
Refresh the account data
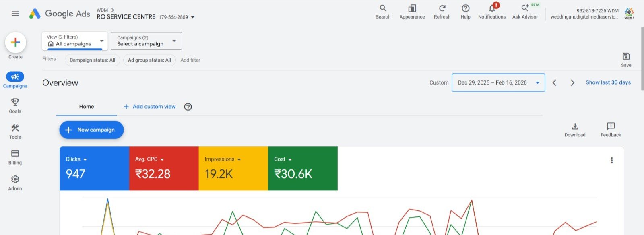[x=442, y=12]
